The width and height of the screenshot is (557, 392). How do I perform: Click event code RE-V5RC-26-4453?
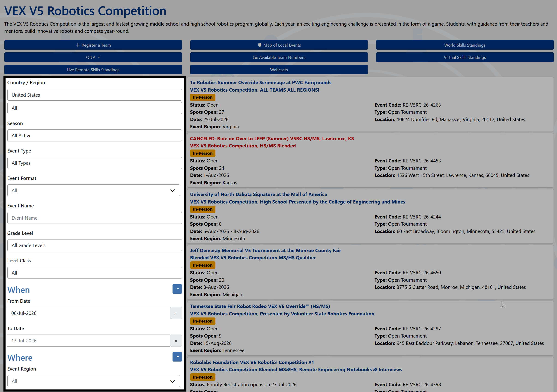point(422,161)
